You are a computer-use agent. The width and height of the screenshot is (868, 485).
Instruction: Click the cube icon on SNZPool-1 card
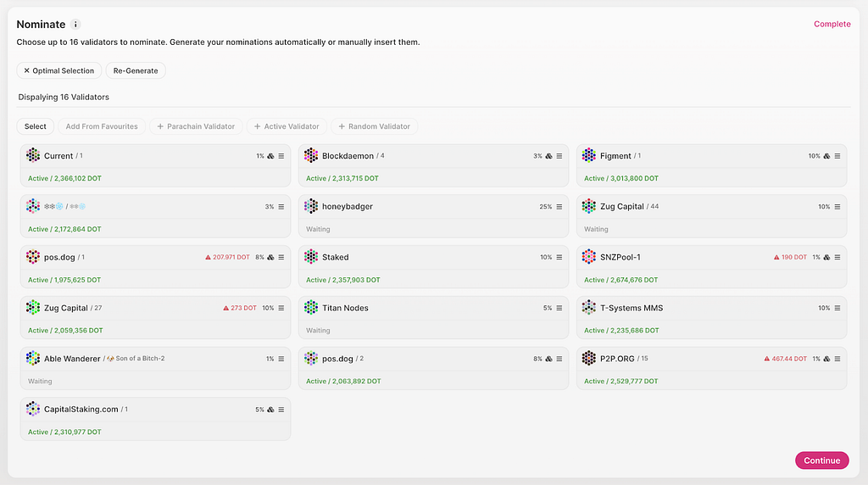pos(826,258)
